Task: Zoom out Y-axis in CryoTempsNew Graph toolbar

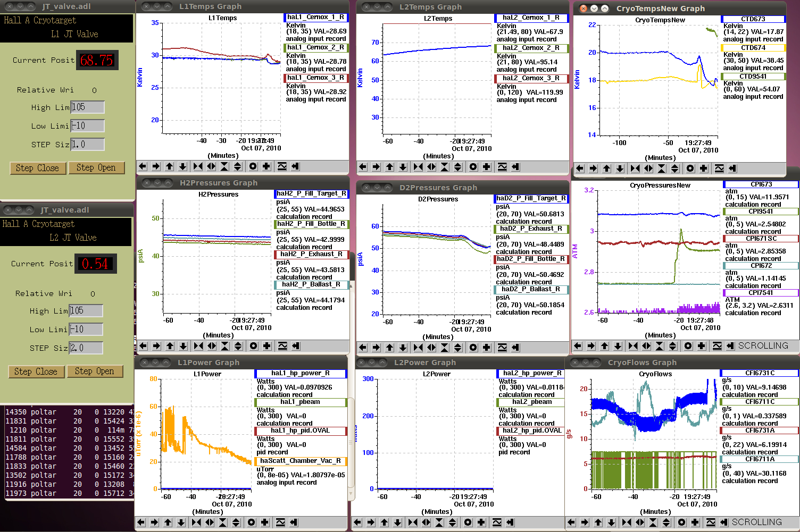Action: point(675,168)
